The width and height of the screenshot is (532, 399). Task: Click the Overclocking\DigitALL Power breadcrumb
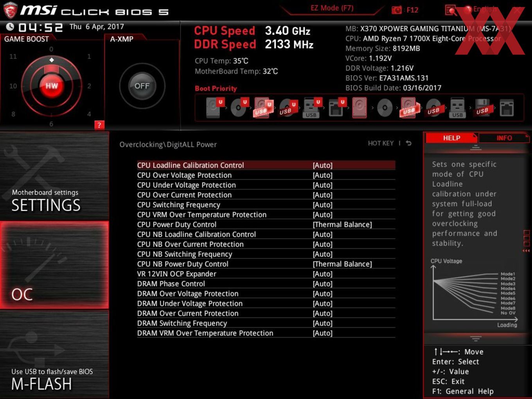point(168,144)
